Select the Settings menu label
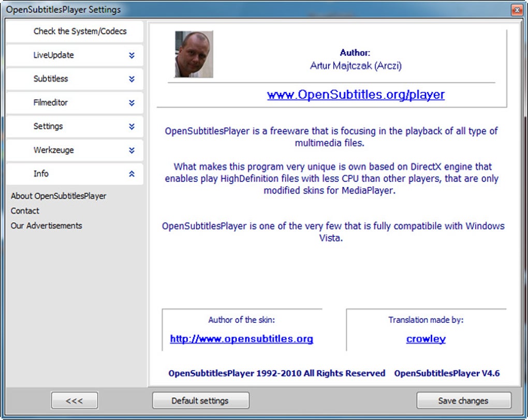Screen dimensions: 528x420 click(48, 126)
